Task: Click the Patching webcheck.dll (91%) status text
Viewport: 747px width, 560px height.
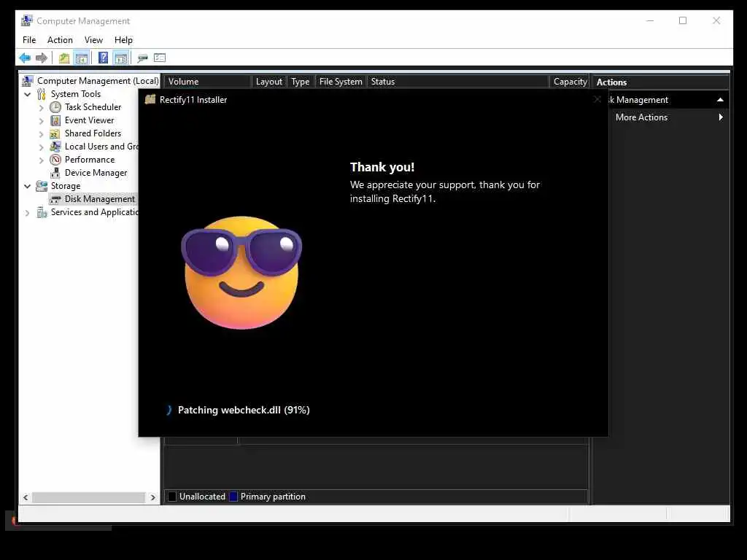Action: (244, 410)
